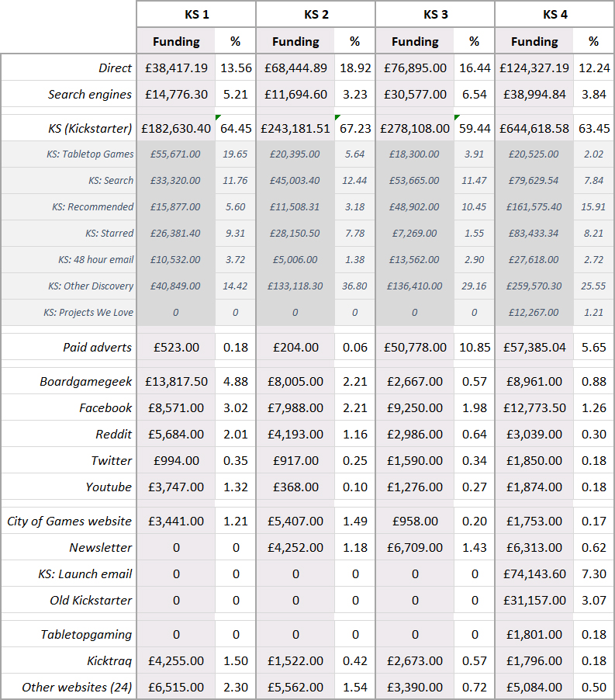Select cell £5,684.00 in the Reddit row
The width and height of the screenshot is (615, 700).
(x=176, y=435)
